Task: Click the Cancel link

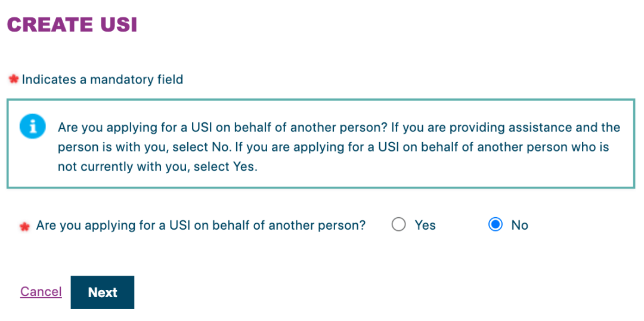Action: [x=41, y=292]
